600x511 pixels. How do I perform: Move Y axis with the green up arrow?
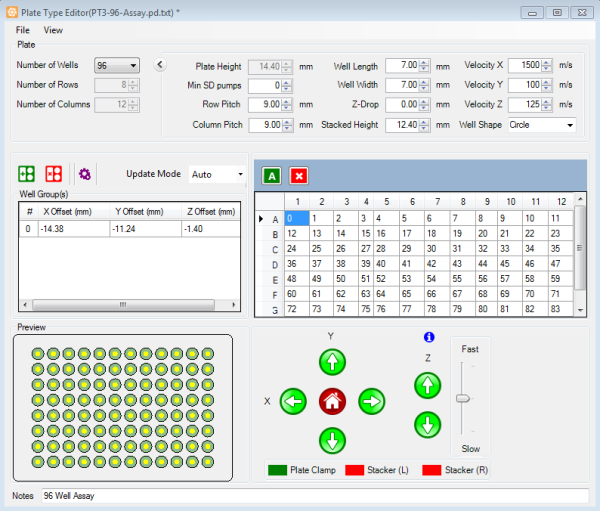click(x=332, y=363)
